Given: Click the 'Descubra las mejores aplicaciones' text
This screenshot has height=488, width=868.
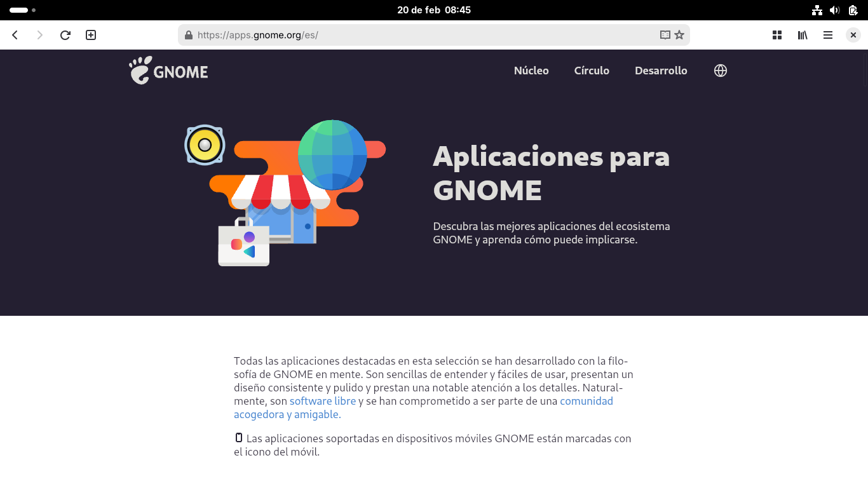Looking at the screenshot, I should [552, 233].
